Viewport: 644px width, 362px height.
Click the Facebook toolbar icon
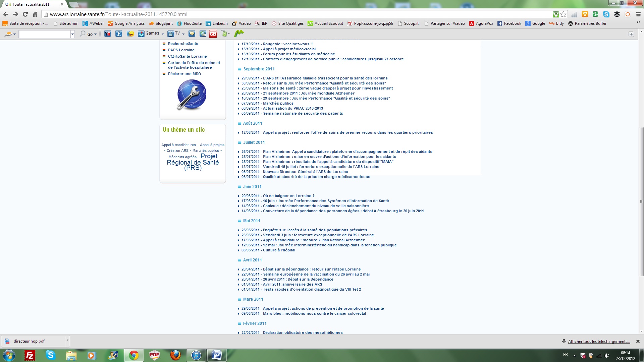[119, 34]
